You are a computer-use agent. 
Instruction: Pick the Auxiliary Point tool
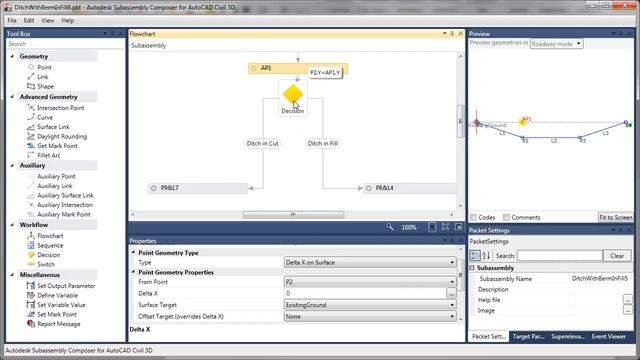[52, 176]
